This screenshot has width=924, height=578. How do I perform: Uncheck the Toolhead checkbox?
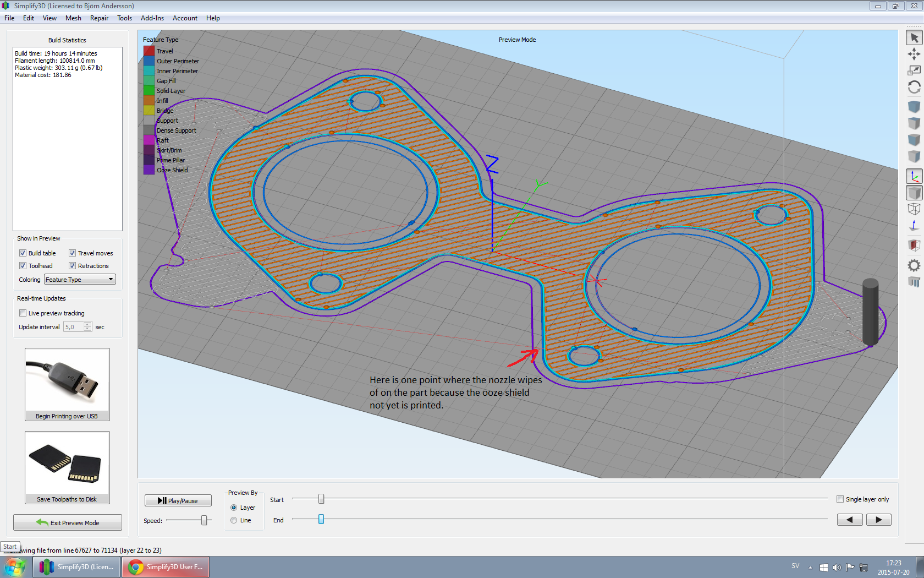coord(23,266)
